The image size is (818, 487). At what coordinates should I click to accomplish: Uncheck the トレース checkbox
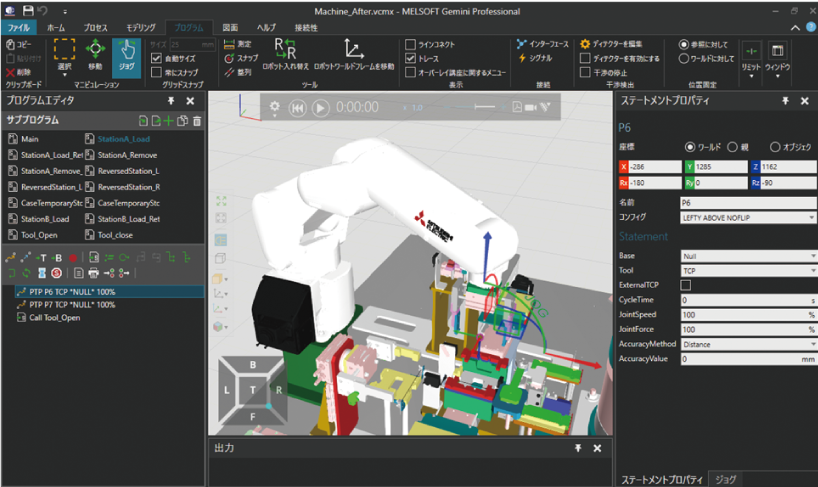click(x=411, y=59)
